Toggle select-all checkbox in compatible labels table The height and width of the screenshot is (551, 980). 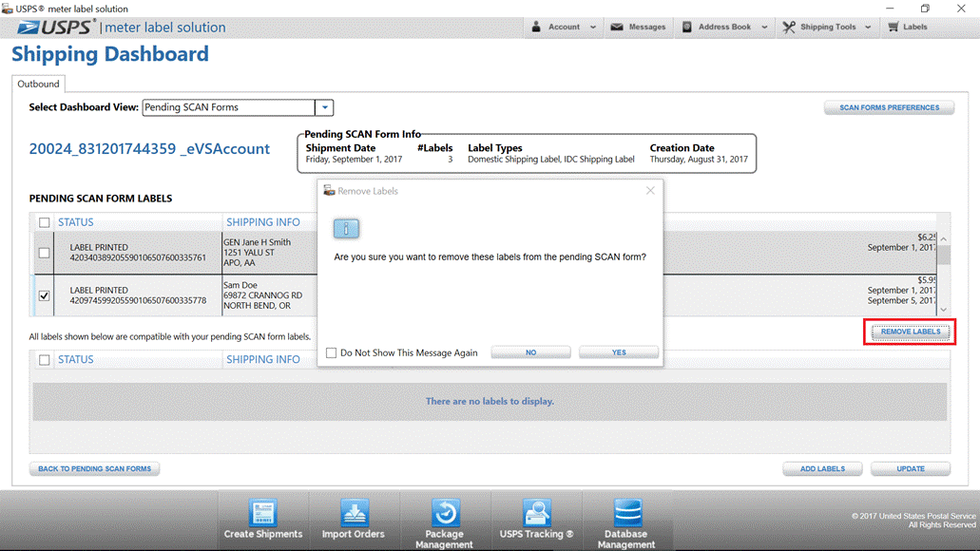[x=45, y=360]
